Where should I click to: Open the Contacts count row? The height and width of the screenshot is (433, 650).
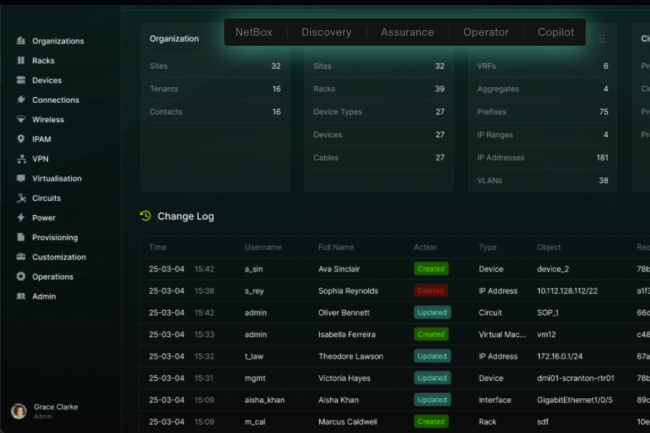[x=215, y=111]
